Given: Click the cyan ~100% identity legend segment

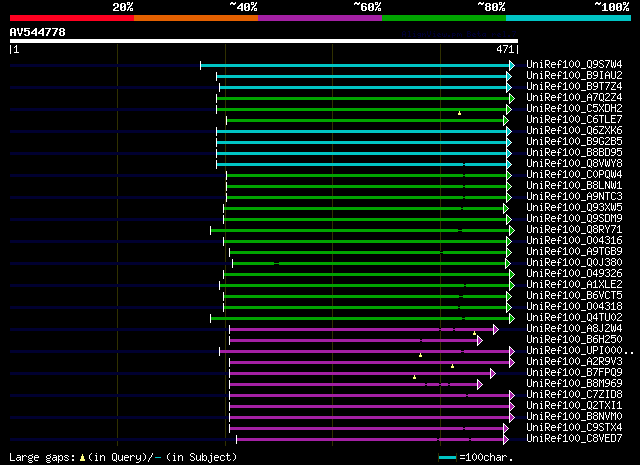Looking at the screenshot, I should coord(569,18).
